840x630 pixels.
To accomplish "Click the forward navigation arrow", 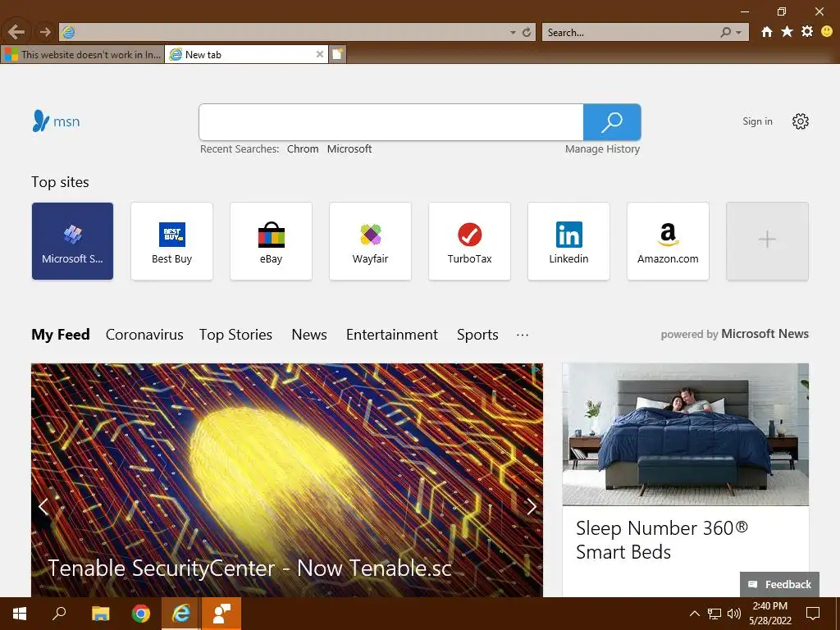I will pos(45,32).
